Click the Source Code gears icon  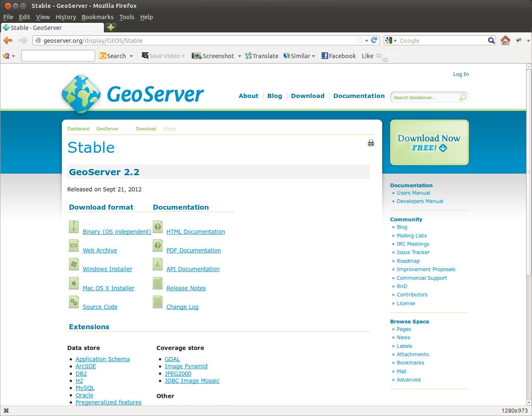pos(74,302)
